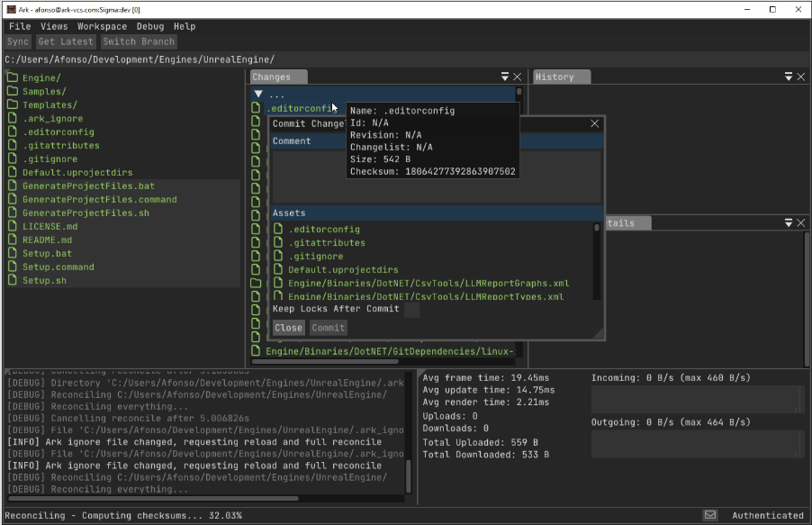The width and height of the screenshot is (812, 525).
Task: Open the Changes panel dropdown menu
Action: (x=505, y=77)
